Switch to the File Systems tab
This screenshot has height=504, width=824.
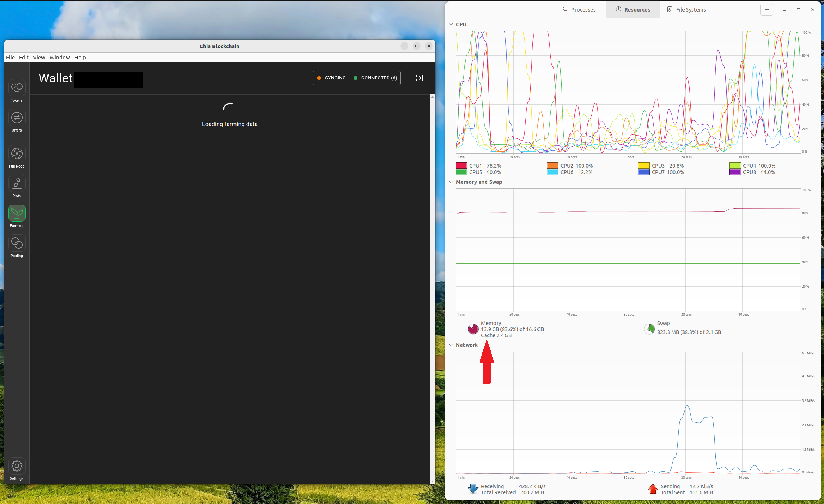tap(687, 10)
